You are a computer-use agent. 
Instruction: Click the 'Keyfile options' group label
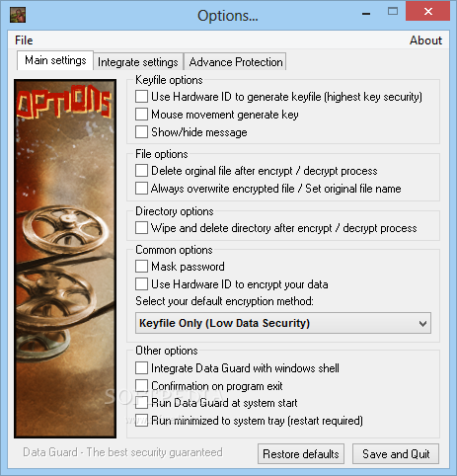[x=169, y=80]
